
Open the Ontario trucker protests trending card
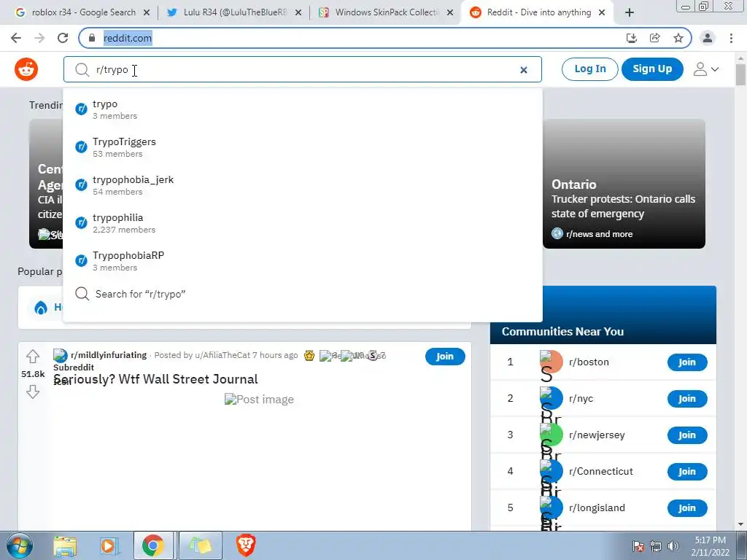coord(624,184)
